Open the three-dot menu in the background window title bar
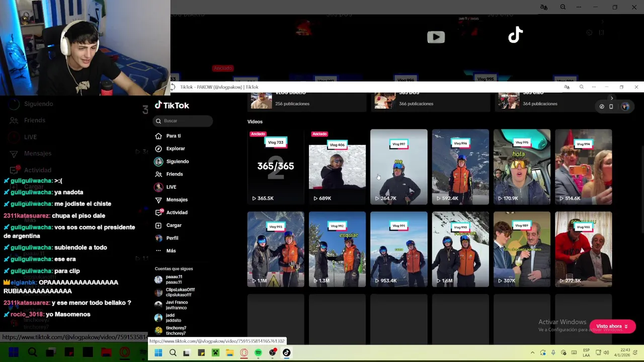This screenshot has width=644, height=362. (579, 7)
